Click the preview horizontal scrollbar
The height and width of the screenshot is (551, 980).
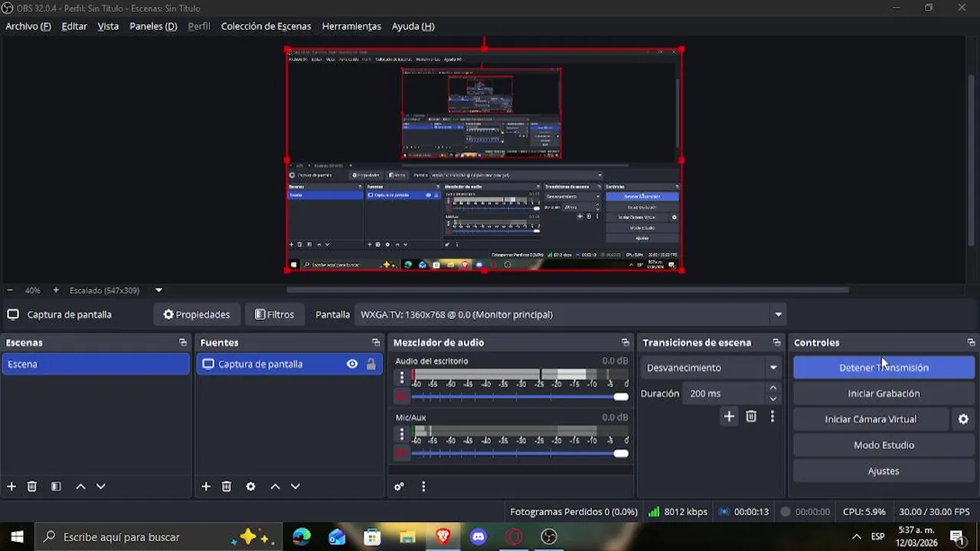(567, 290)
